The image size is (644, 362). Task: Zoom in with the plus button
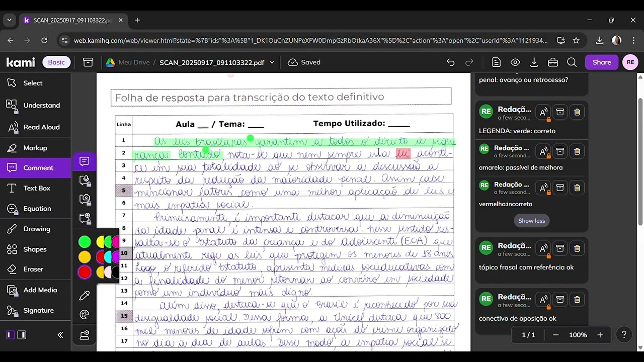coord(600,335)
